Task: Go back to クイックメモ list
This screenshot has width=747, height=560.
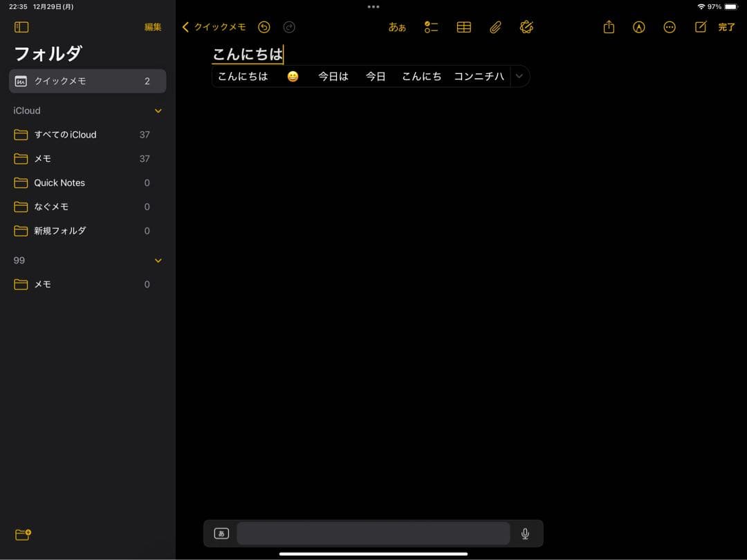Action: pos(214,27)
